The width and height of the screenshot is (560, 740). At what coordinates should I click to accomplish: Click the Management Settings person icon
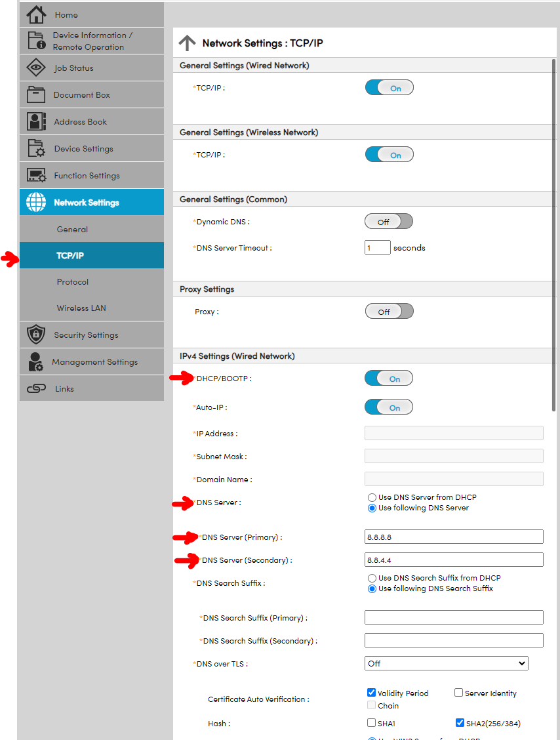[x=36, y=361]
